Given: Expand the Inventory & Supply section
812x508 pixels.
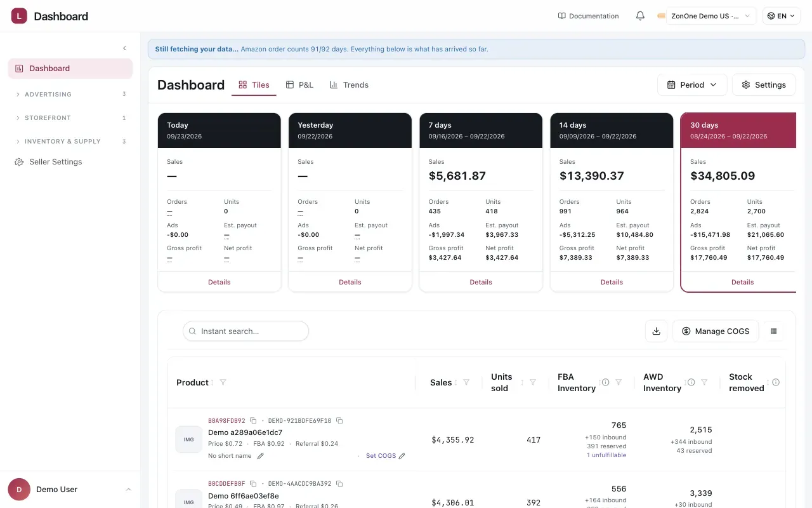Looking at the screenshot, I should pyautogui.click(x=70, y=141).
